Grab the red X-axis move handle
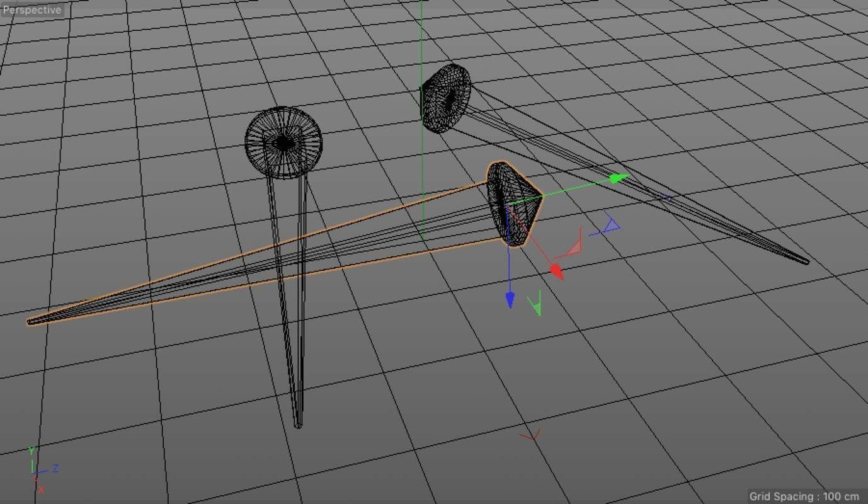 click(557, 271)
